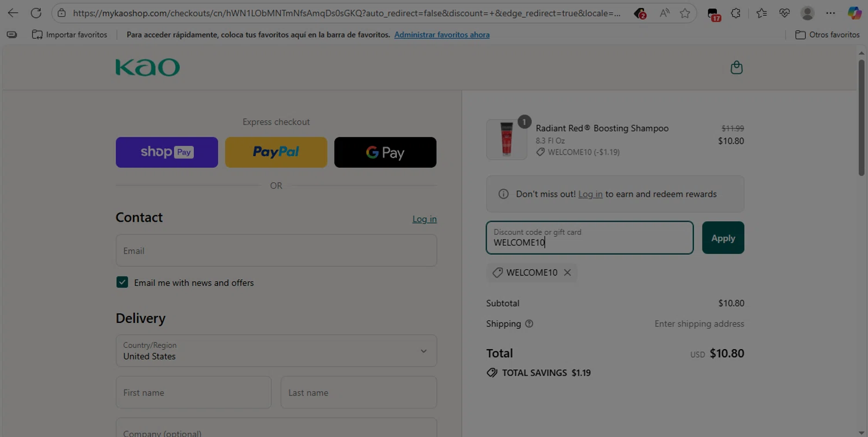Focus the Last name field

(x=359, y=392)
